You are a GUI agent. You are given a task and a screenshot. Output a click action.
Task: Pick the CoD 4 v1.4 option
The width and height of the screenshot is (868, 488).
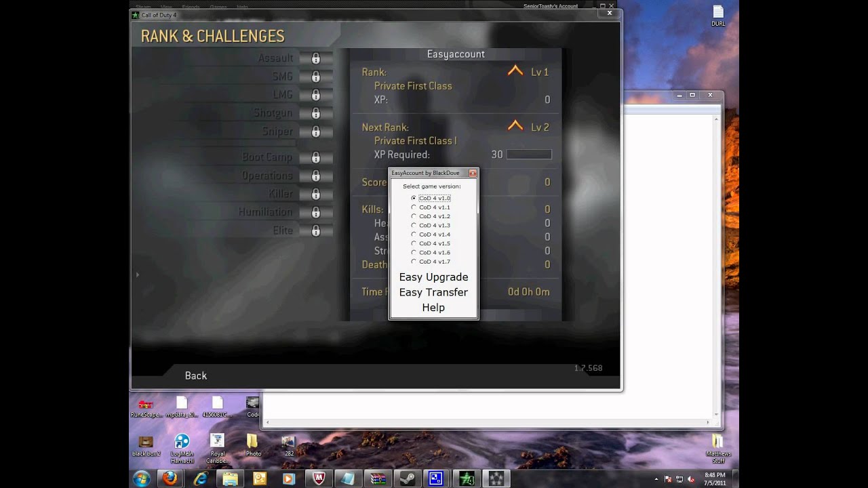[x=414, y=235]
